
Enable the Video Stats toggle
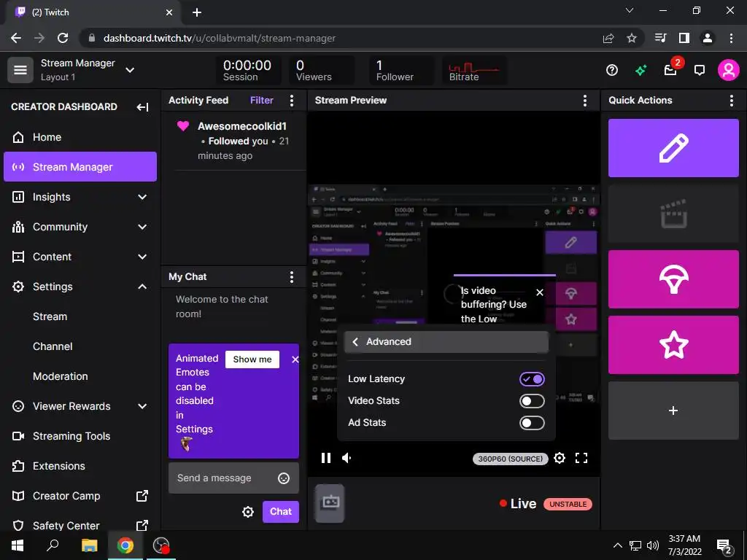(532, 401)
